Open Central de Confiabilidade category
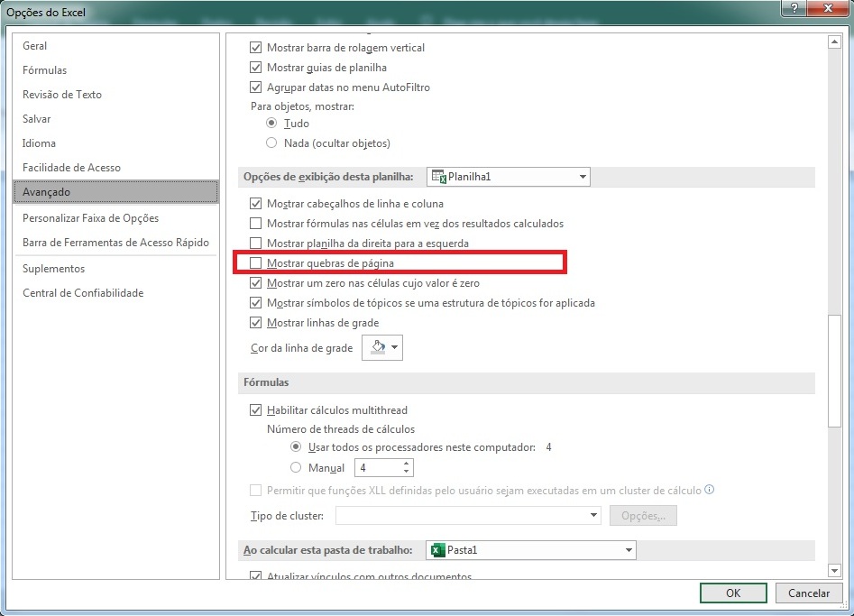The height and width of the screenshot is (616, 854). [115, 293]
